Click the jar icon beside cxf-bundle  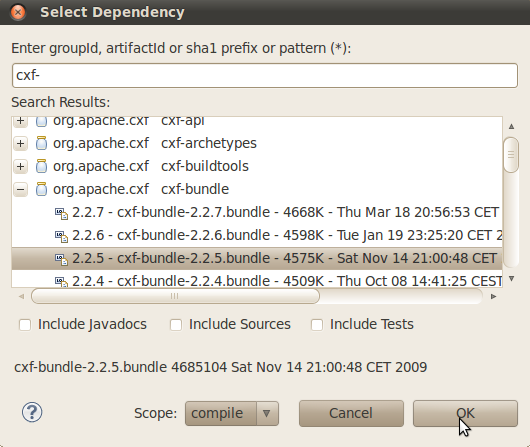coord(41,189)
